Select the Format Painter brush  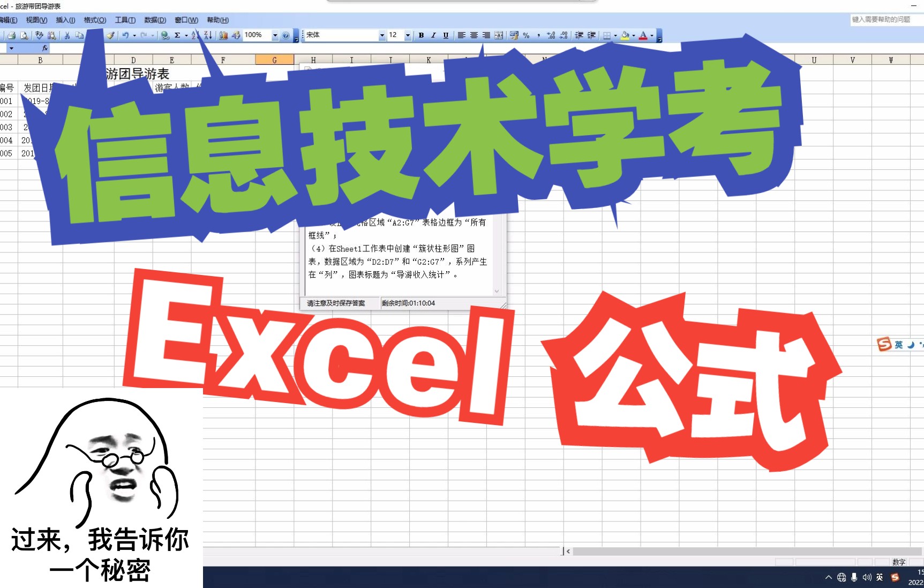tap(110, 35)
